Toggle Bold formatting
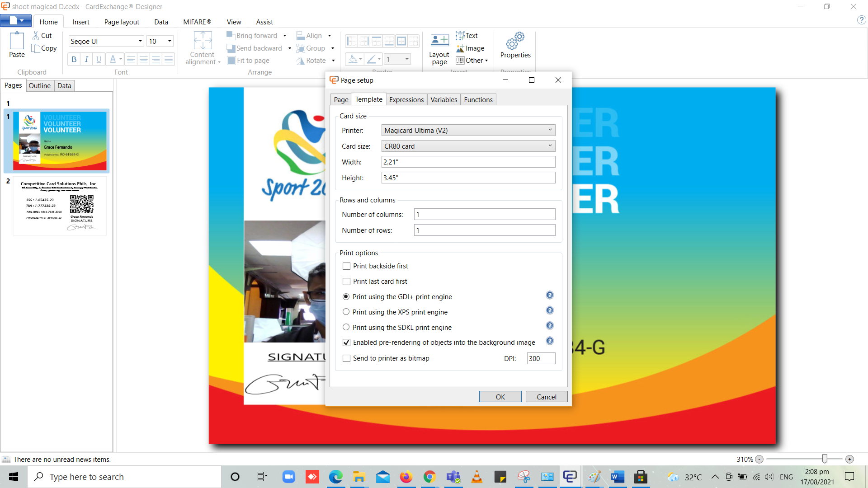The width and height of the screenshot is (868, 488). 74,59
